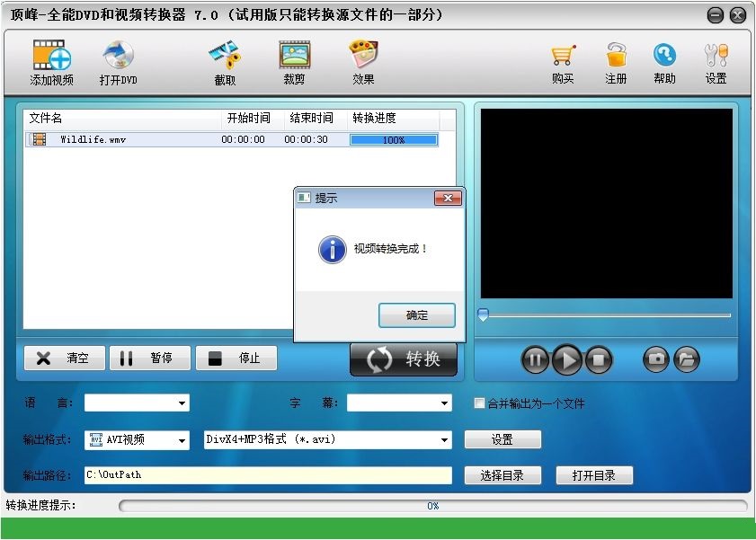Click the Add Video (添加视频) icon
756x540 pixels.
pyautogui.click(x=51, y=57)
